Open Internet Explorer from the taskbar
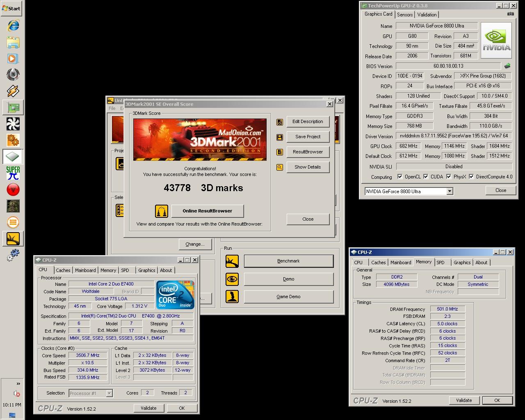This screenshot has width=525, height=420. pos(13,25)
